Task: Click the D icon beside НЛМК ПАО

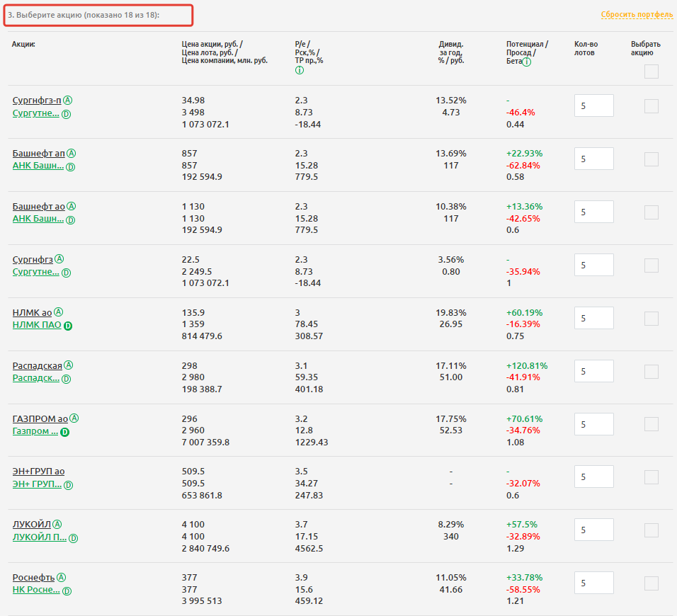Action: tap(68, 326)
